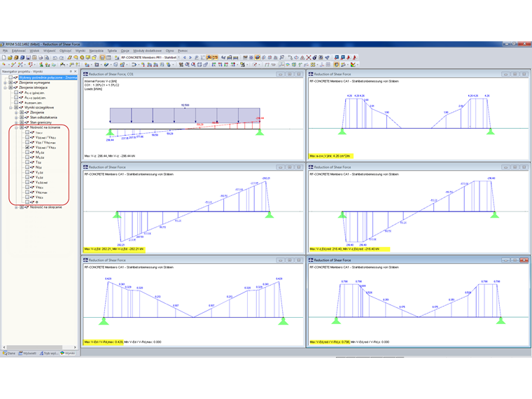Expand the Stan graniczny node

click(x=16, y=122)
